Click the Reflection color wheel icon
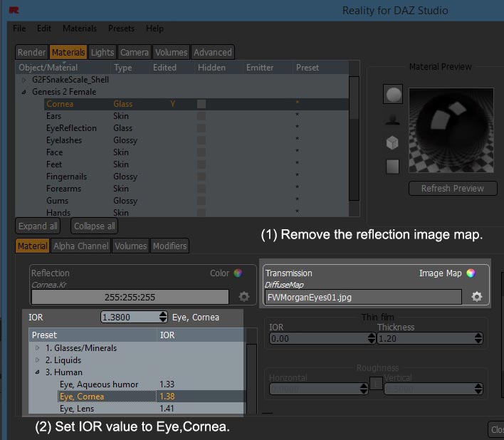The width and height of the screenshot is (504, 440). tap(238, 273)
